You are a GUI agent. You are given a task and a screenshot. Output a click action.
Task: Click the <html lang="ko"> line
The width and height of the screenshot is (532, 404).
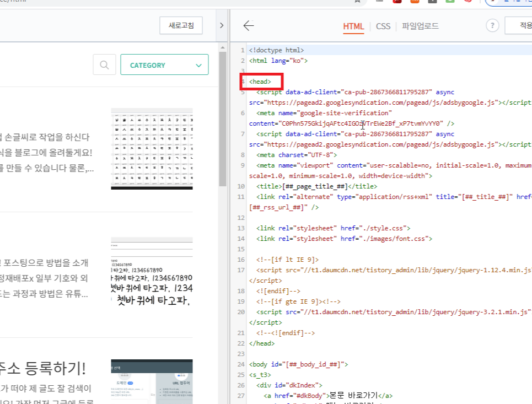278,61
